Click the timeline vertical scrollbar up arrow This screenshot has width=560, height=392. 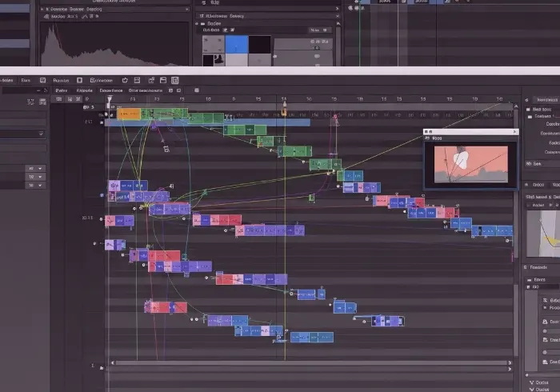(516, 106)
